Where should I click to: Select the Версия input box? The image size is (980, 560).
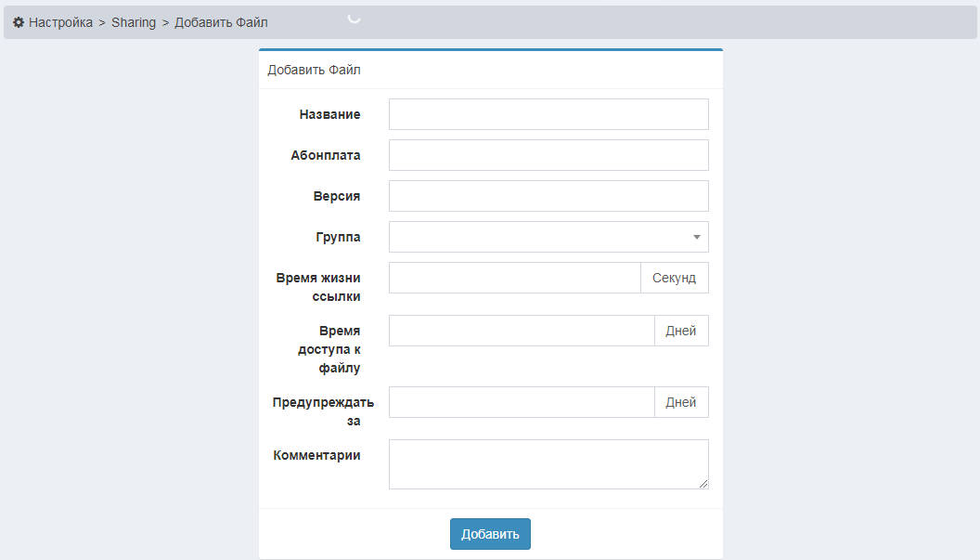(548, 196)
